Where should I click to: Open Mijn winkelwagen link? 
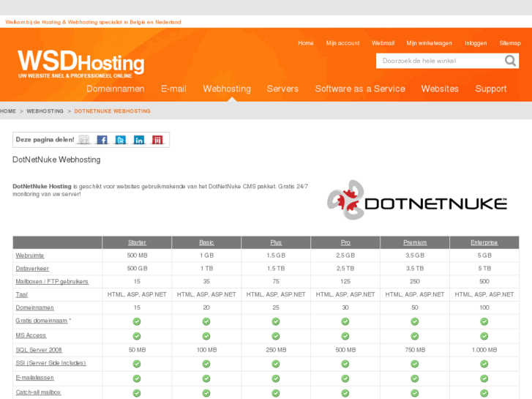click(430, 43)
